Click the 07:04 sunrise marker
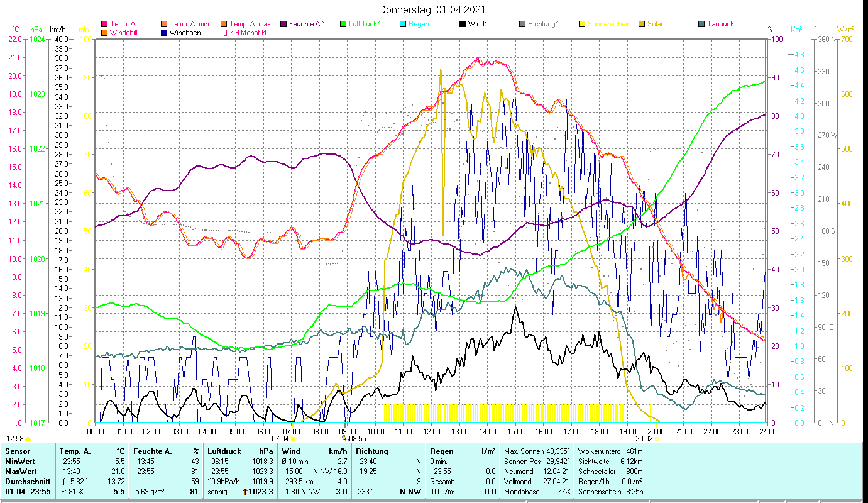This screenshot has width=868, height=503. point(280,439)
